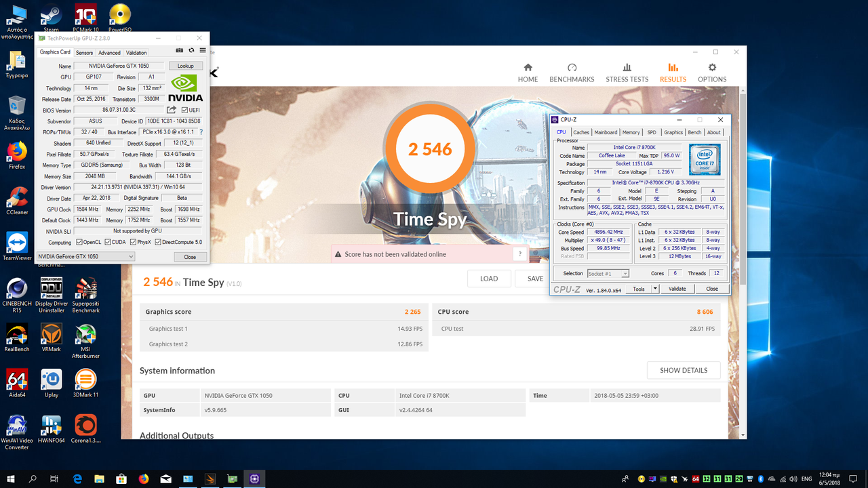Toggle DirectCompute 5.0 checkbox
The height and width of the screenshot is (488, 868).
(158, 242)
